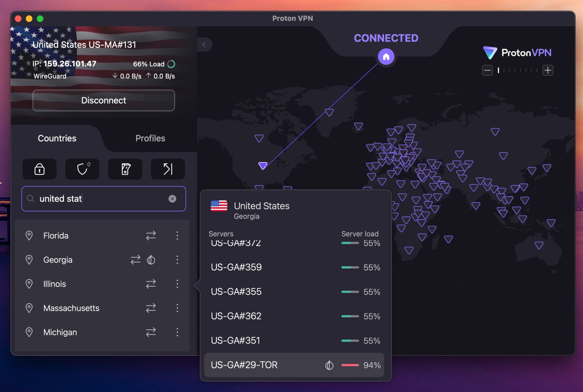The height and width of the screenshot is (392, 583).
Task: Open Florida's three-dot server menu
Action: [x=177, y=235]
